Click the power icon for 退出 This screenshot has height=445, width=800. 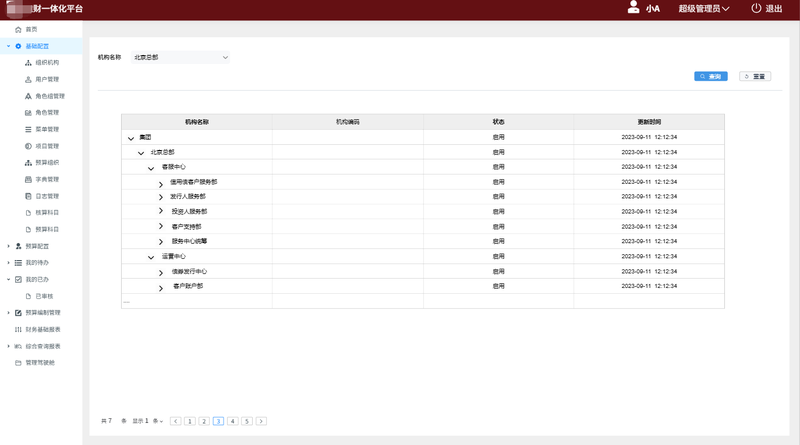(x=756, y=8)
